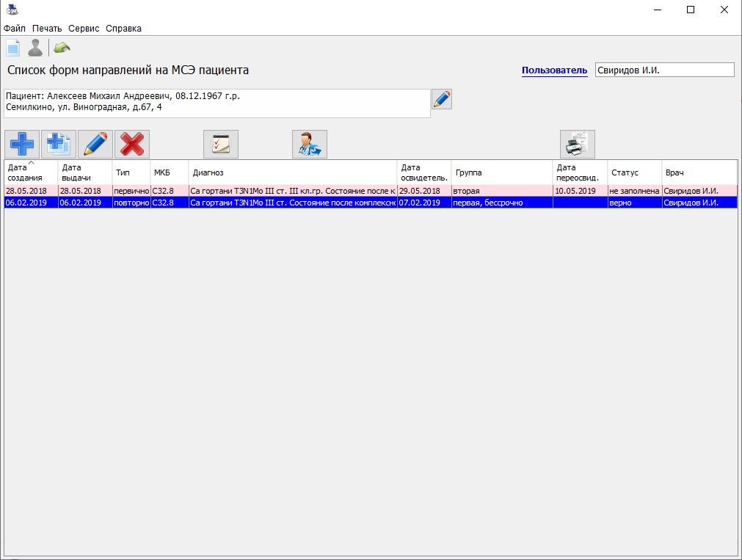
Task: Click the checklist calendar icon
Action: click(221, 145)
